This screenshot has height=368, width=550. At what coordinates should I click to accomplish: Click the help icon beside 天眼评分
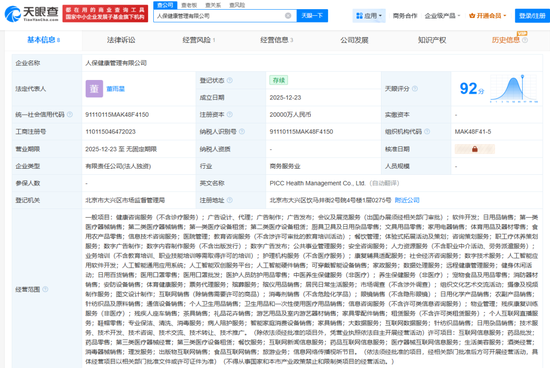[x=415, y=89]
